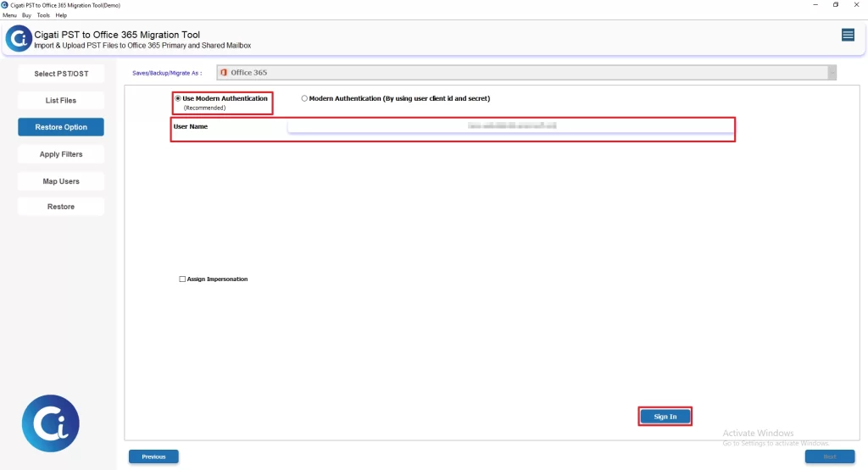Image resolution: width=868 pixels, height=470 pixels.
Task: Select Use Modern Authentication radio button
Action: tap(178, 98)
